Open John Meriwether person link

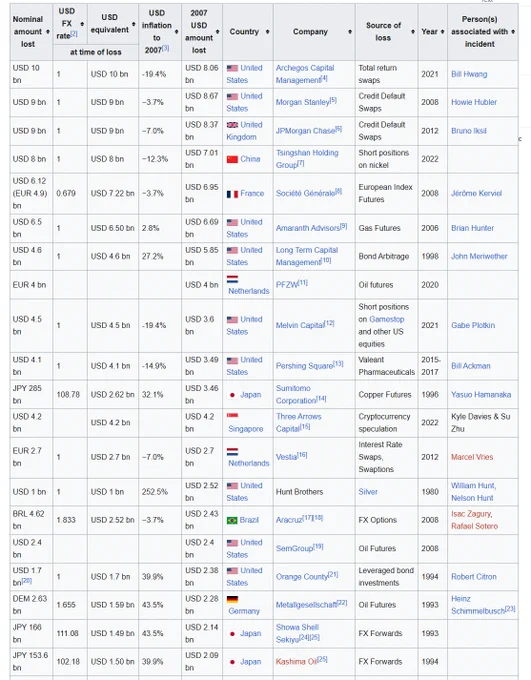(x=479, y=256)
